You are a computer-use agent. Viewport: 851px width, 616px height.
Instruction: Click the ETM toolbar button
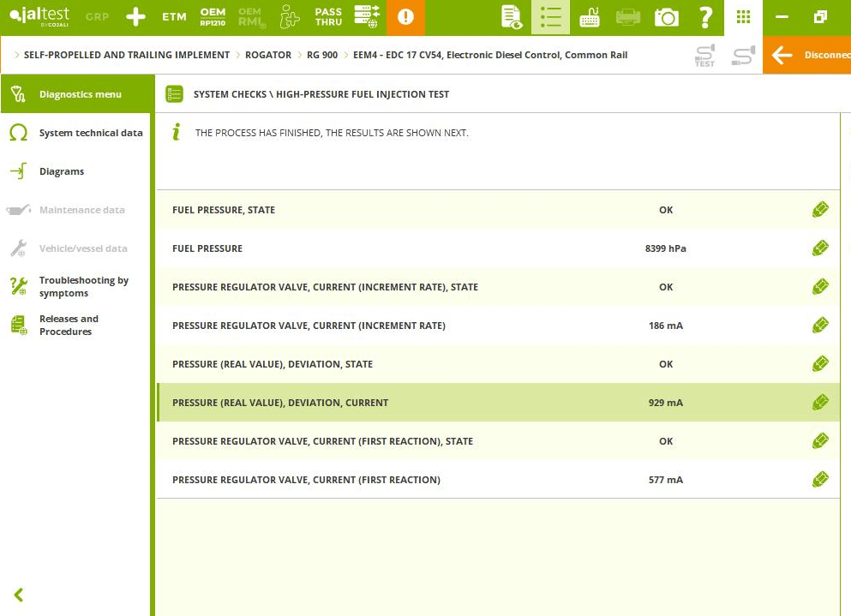[x=174, y=17]
